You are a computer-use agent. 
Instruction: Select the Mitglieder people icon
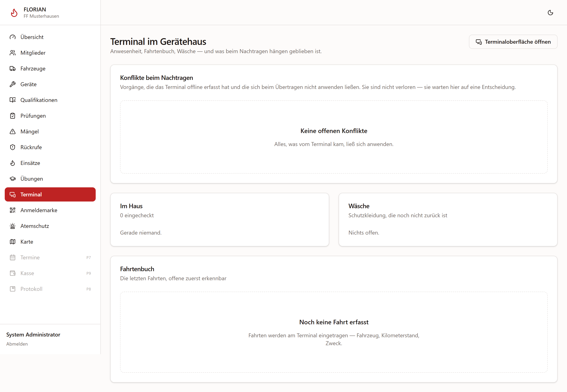point(13,53)
